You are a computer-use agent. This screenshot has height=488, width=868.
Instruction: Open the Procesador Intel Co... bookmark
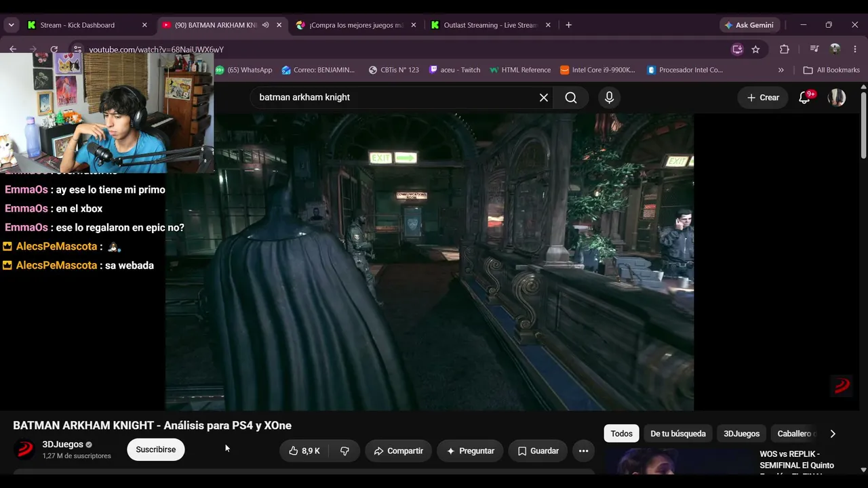pos(685,70)
